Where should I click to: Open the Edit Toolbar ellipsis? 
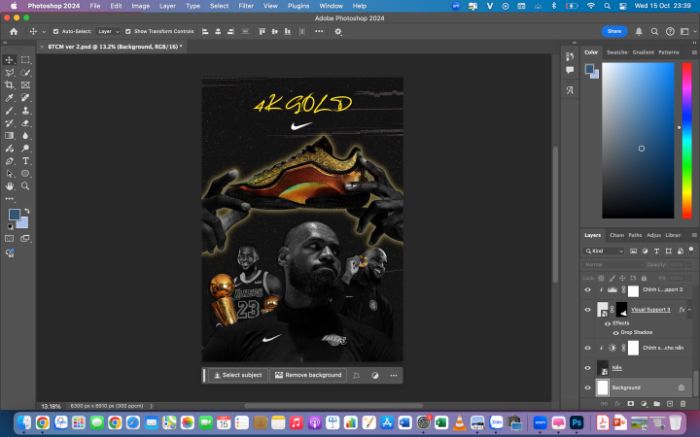(9, 199)
